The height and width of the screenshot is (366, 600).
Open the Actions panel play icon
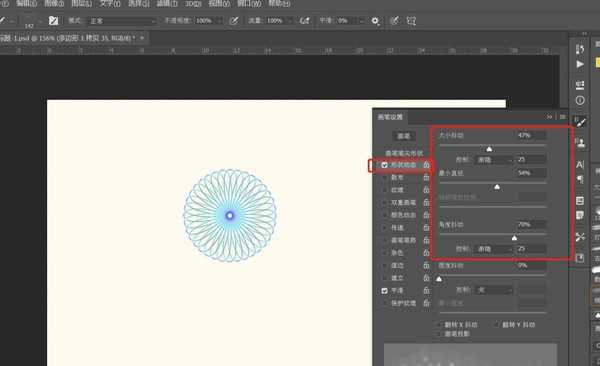tap(580, 64)
